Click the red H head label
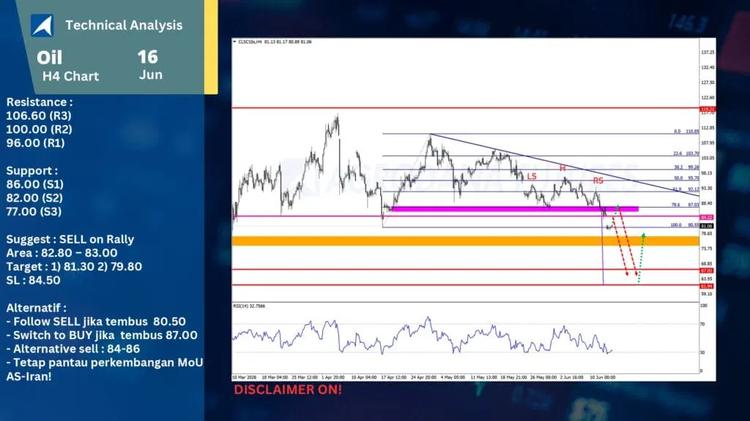750x421 pixels. pyautogui.click(x=562, y=168)
